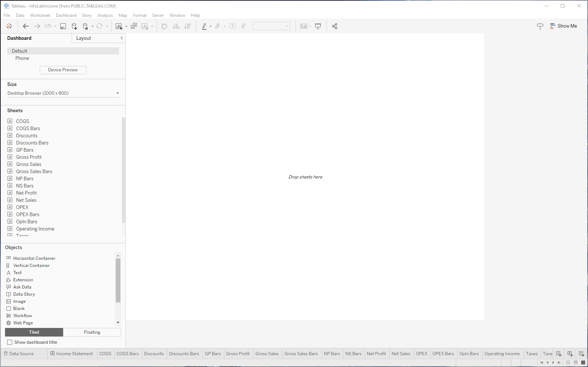Click the Share workbook icon
This screenshot has width=588, height=367.
(335, 26)
